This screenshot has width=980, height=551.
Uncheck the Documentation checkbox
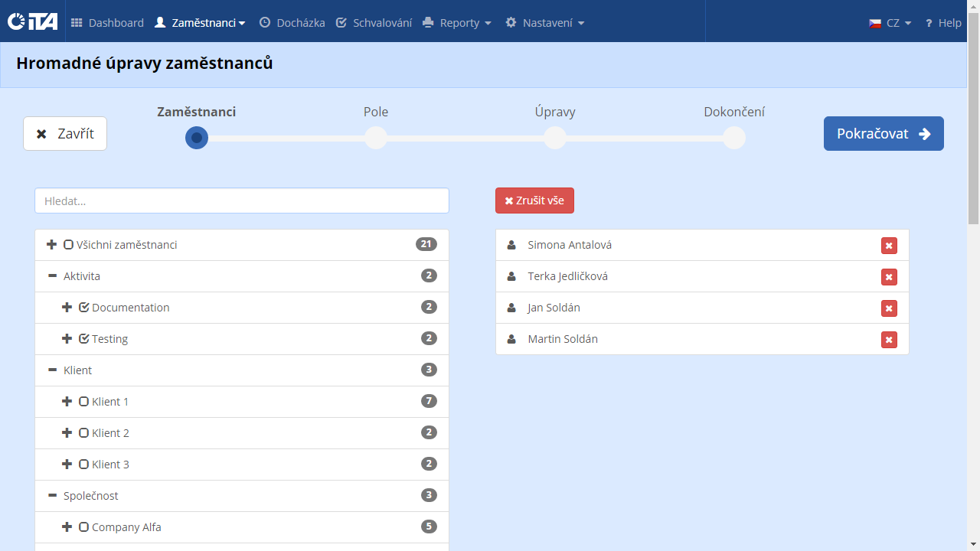[x=84, y=308]
